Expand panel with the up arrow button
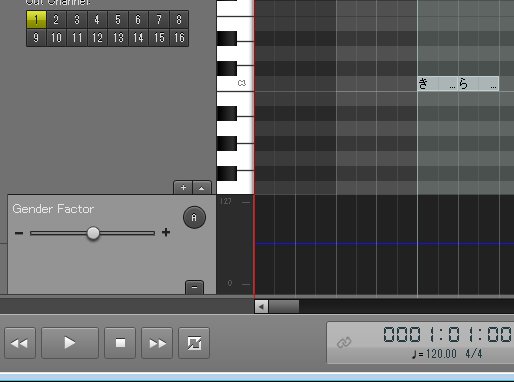 [x=202, y=188]
